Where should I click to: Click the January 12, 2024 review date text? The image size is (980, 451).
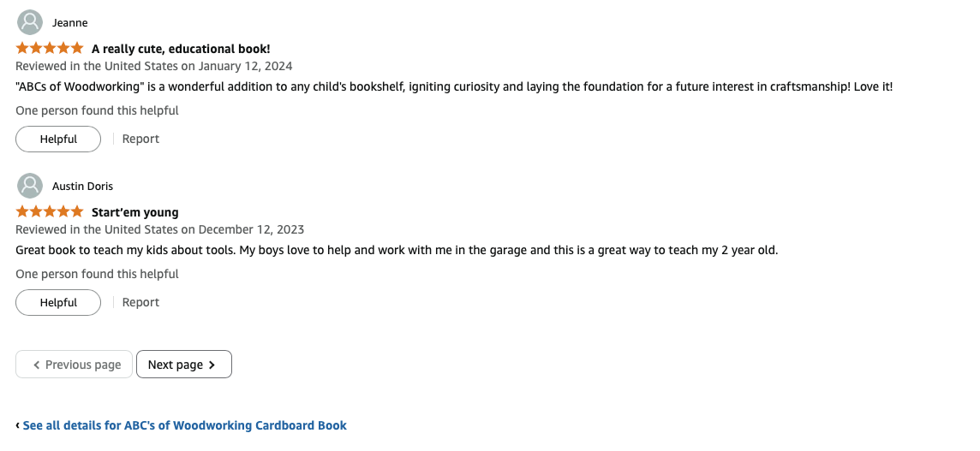245,66
